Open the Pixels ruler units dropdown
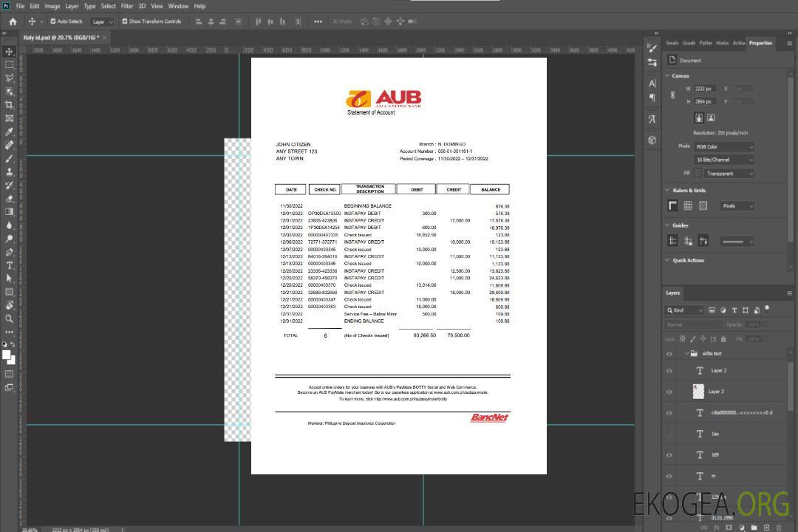The width and height of the screenshot is (798, 532). point(737,205)
